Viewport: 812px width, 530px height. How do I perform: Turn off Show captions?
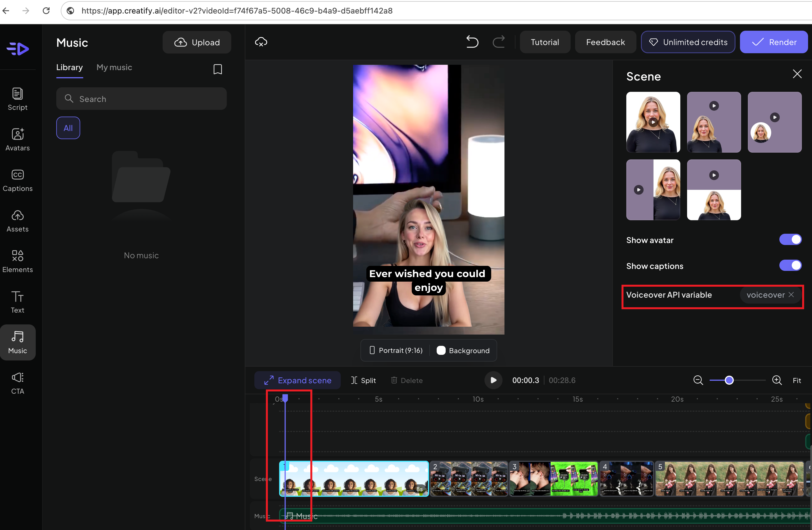click(791, 265)
